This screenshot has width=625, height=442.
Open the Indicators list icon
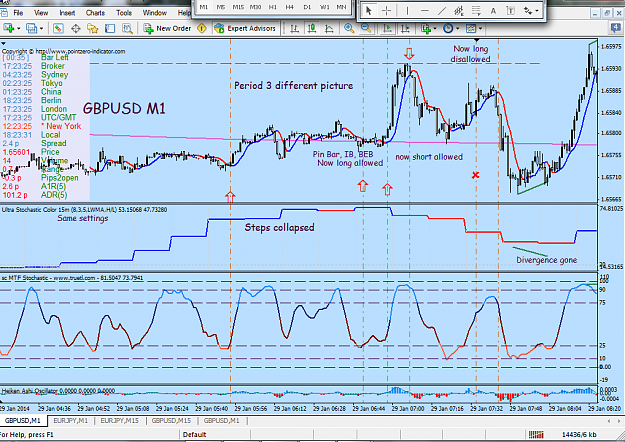pyautogui.click(x=426, y=28)
